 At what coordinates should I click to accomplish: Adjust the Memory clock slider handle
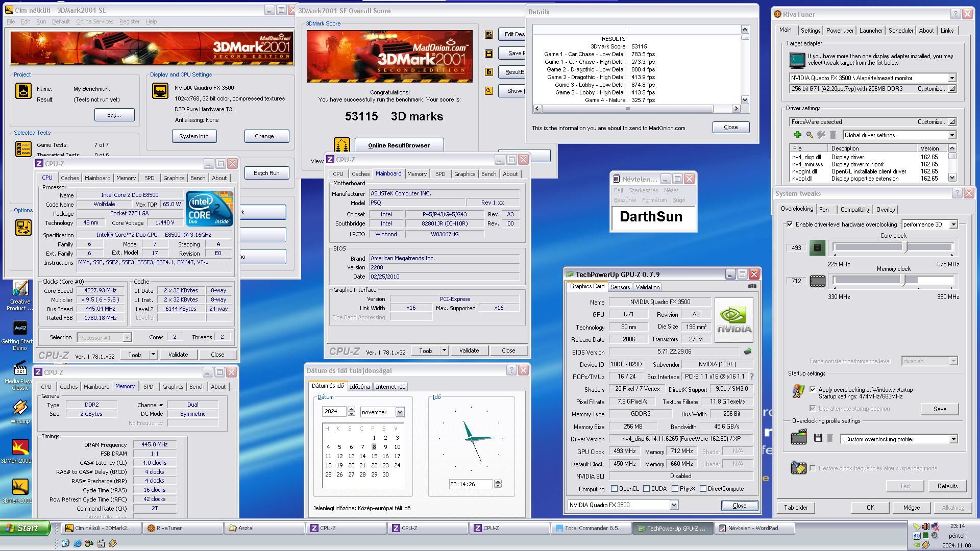click(904, 280)
